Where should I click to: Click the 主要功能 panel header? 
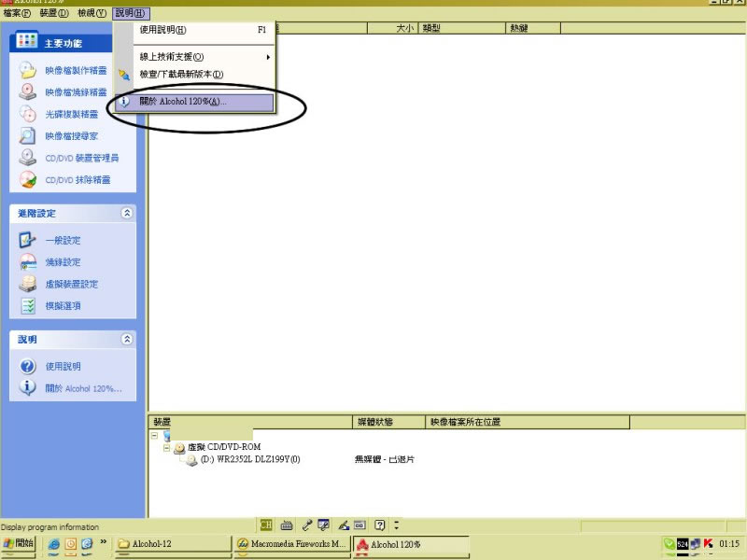click(61, 42)
